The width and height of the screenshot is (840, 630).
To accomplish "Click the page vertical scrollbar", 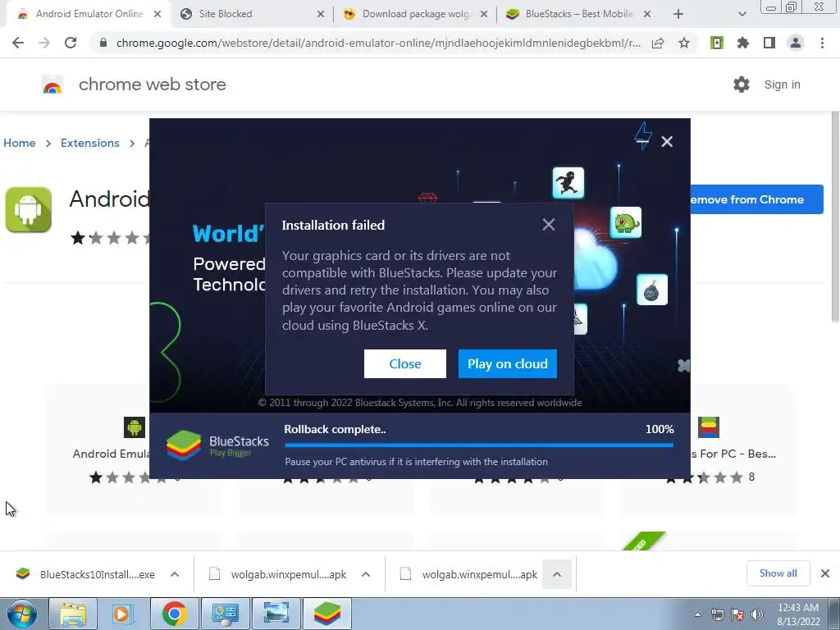I will [x=835, y=217].
